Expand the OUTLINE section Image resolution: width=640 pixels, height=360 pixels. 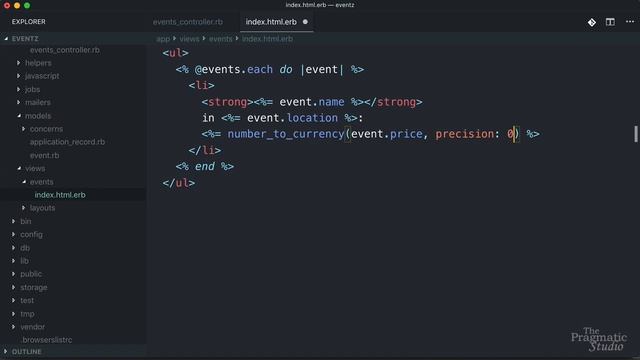click(5, 351)
